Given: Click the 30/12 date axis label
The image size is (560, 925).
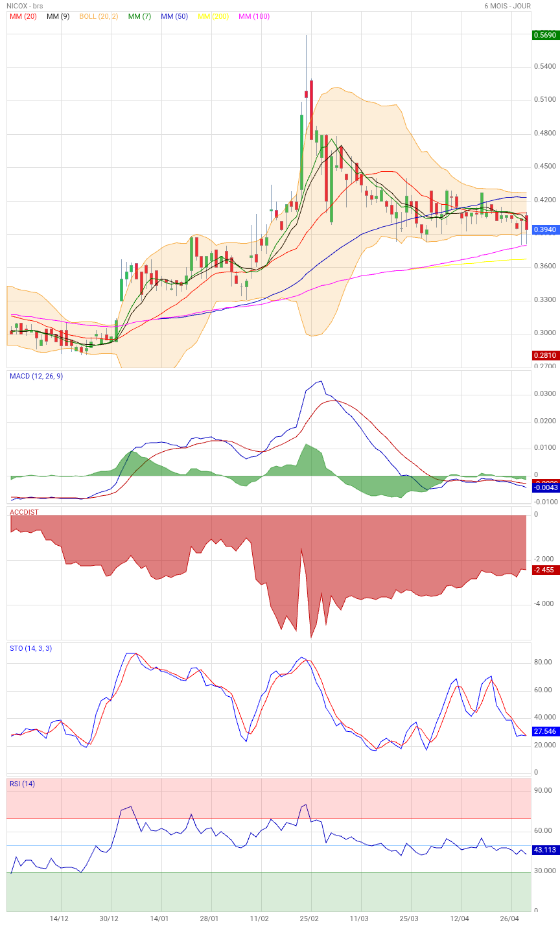Looking at the screenshot, I should point(110,919).
